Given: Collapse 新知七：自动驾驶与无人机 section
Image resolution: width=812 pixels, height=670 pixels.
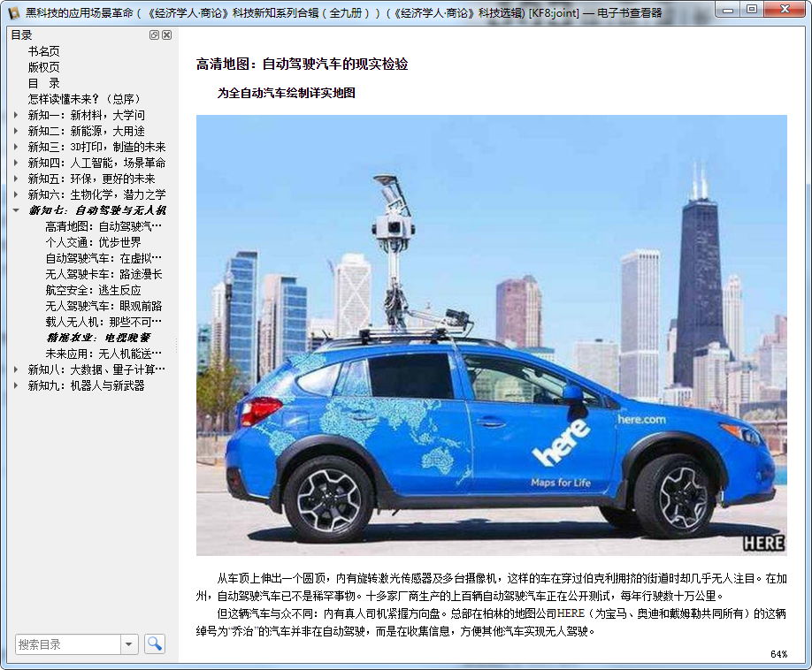Looking at the screenshot, I should point(16,210).
